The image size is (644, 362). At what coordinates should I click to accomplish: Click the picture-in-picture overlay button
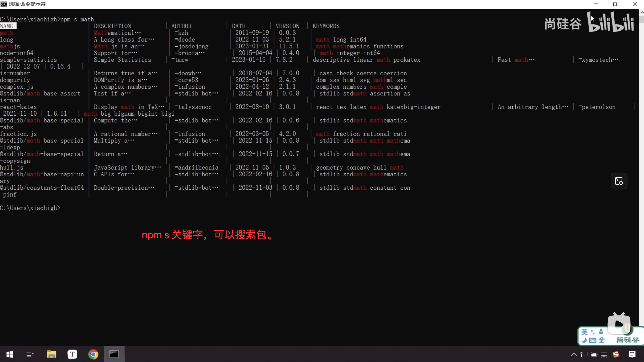[619, 181]
